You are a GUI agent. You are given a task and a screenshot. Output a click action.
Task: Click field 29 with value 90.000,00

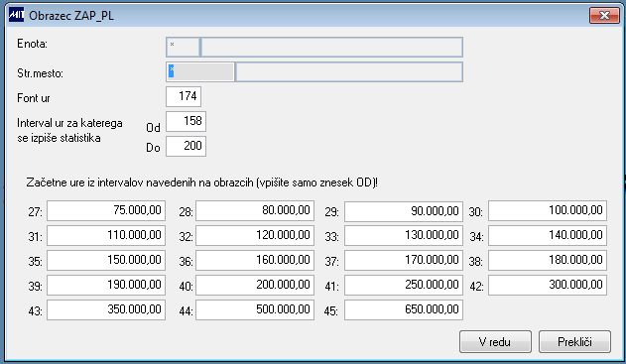click(x=404, y=211)
